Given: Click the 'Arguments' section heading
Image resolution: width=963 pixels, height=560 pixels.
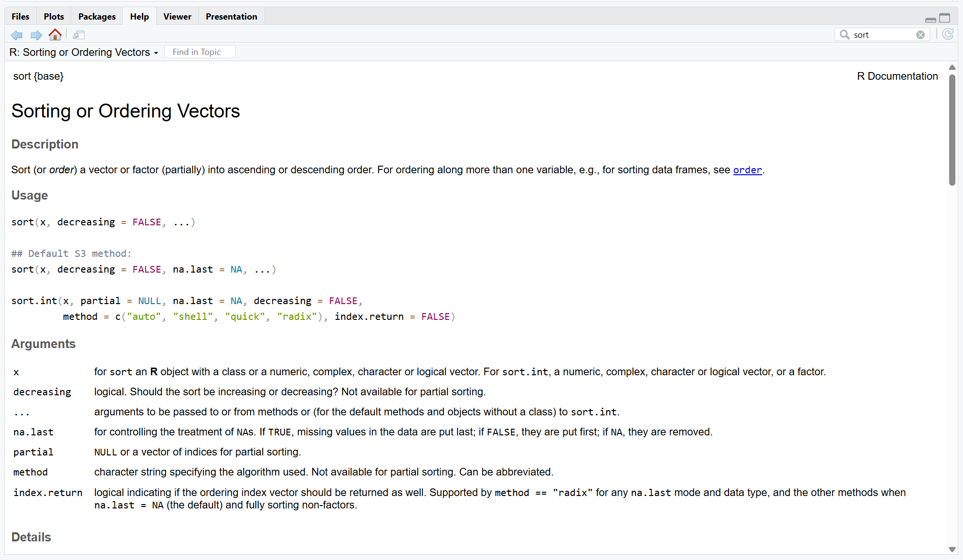Looking at the screenshot, I should 43,344.
